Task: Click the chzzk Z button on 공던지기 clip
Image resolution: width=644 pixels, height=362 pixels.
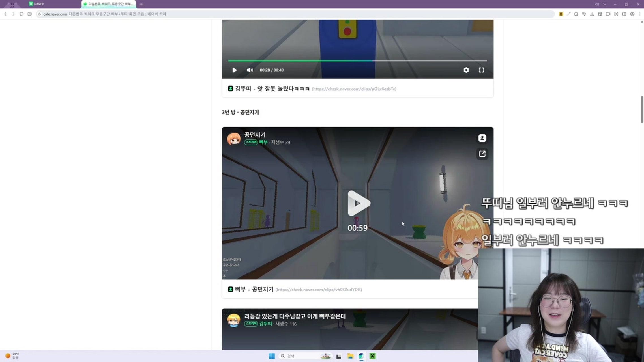Action: tap(482, 138)
